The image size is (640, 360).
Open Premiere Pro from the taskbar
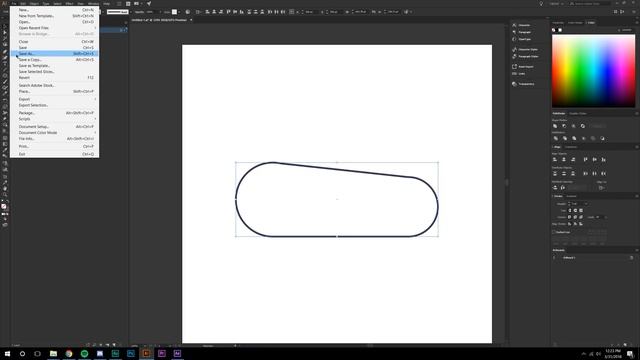[162, 353]
